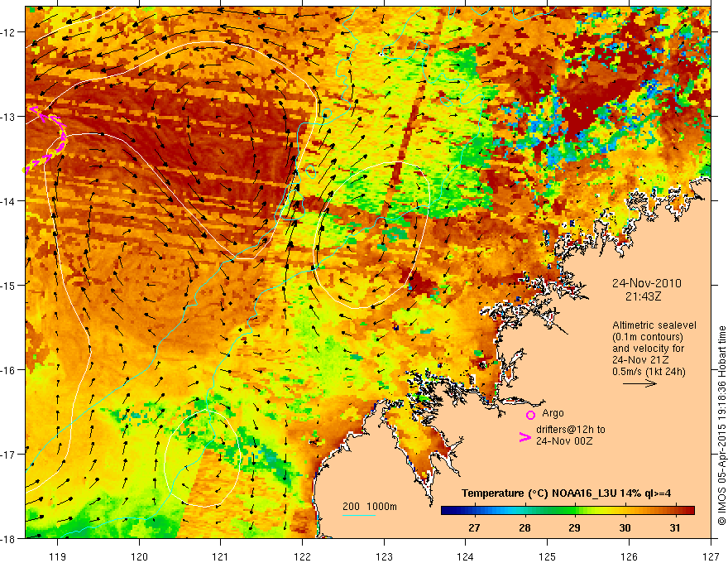Click latitude axis label -18
The image size is (728, 563).
(x=8, y=539)
